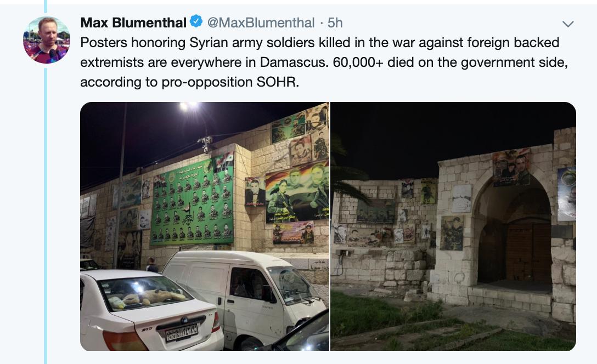Open Max Blumenthal's profile avatar
Viewport: 597px width, 364px height.
[x=47, y=40]
